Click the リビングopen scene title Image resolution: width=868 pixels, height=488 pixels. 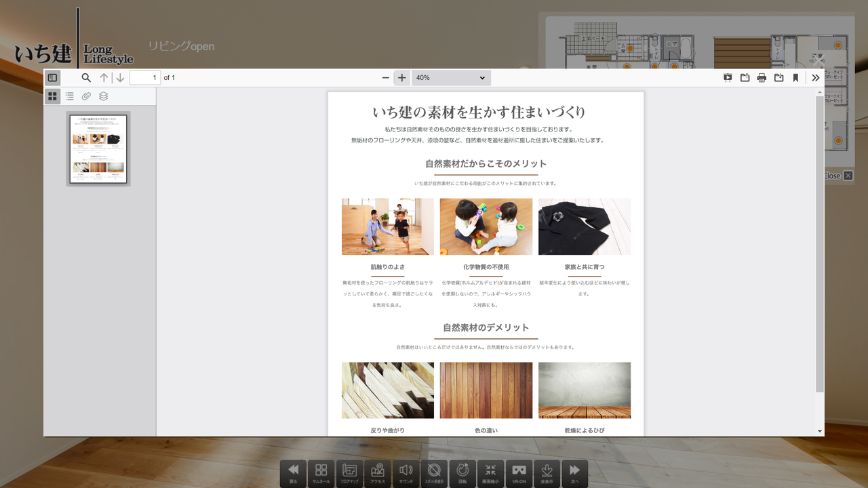click(x=181, y=46)
